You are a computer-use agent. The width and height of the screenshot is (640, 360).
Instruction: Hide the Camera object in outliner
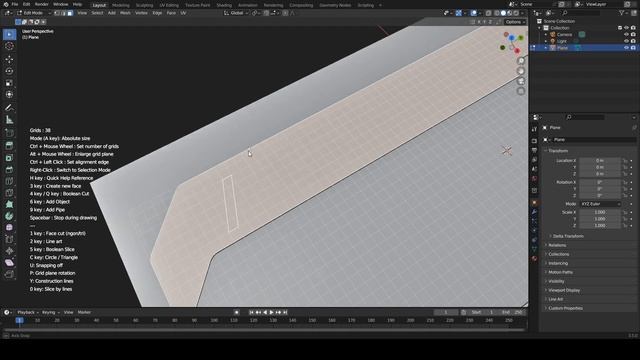[627, 34]
